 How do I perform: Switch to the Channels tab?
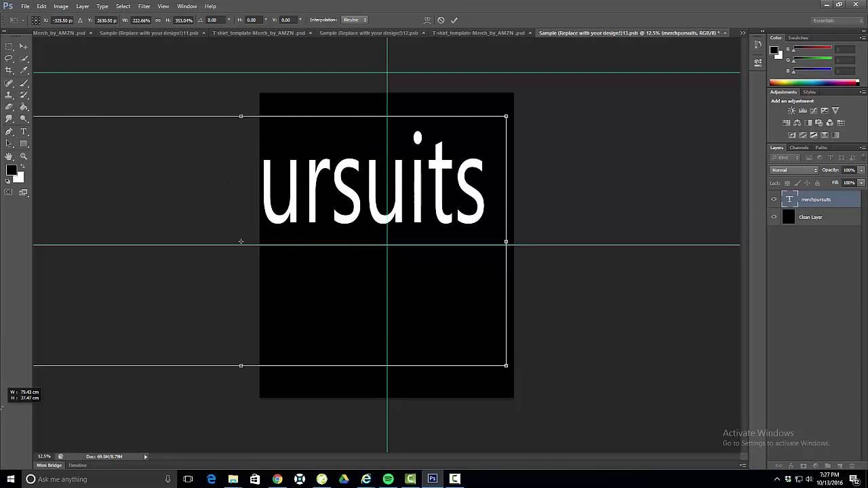[x=799, y=148]
